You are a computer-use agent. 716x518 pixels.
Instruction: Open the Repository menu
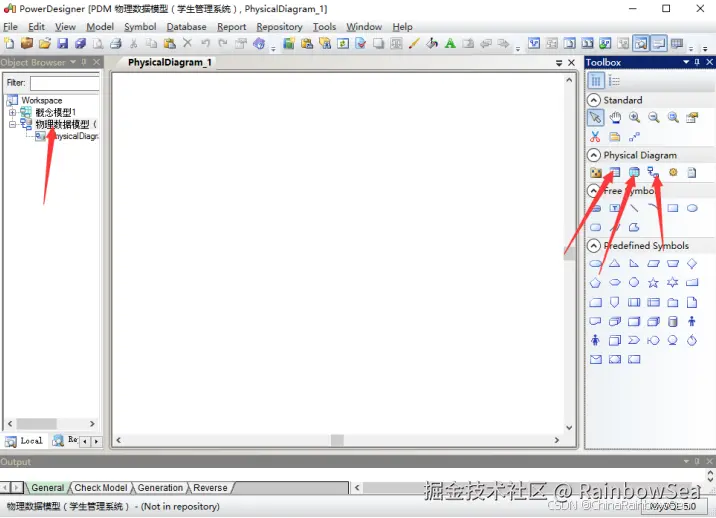point(279,26)
